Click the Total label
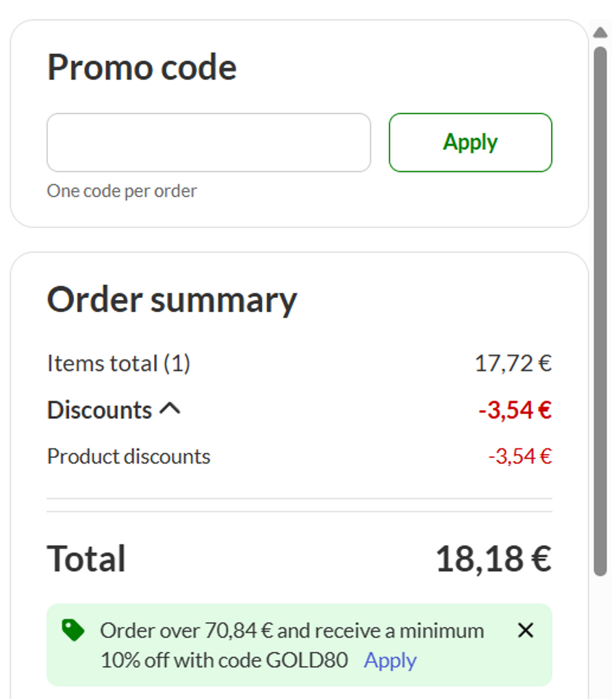The image size is (616, 699). click(x=86, y=559)
